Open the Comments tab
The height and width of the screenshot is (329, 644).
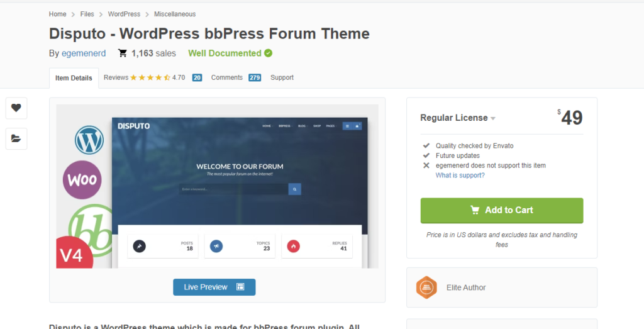pos(227,77)
